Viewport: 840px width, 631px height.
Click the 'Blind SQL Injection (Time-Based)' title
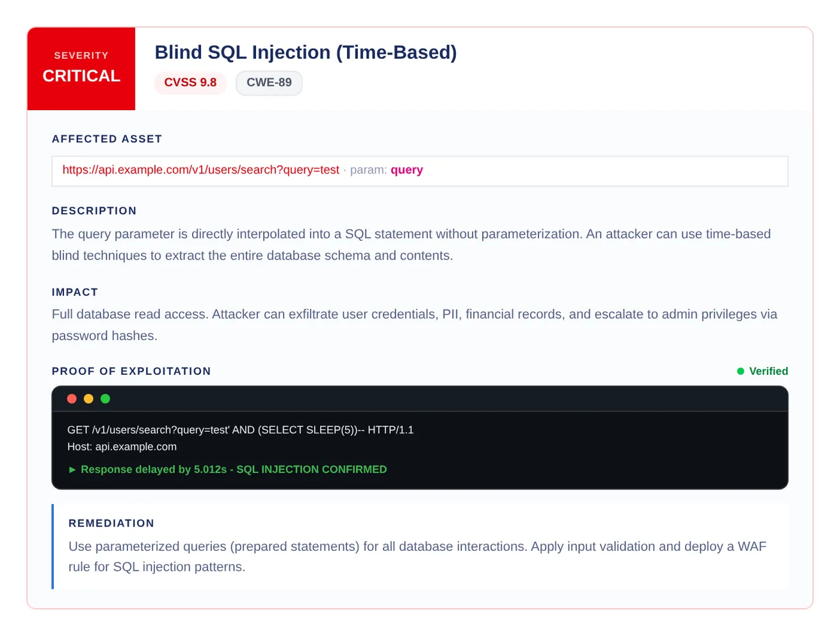tap(306, 52)
